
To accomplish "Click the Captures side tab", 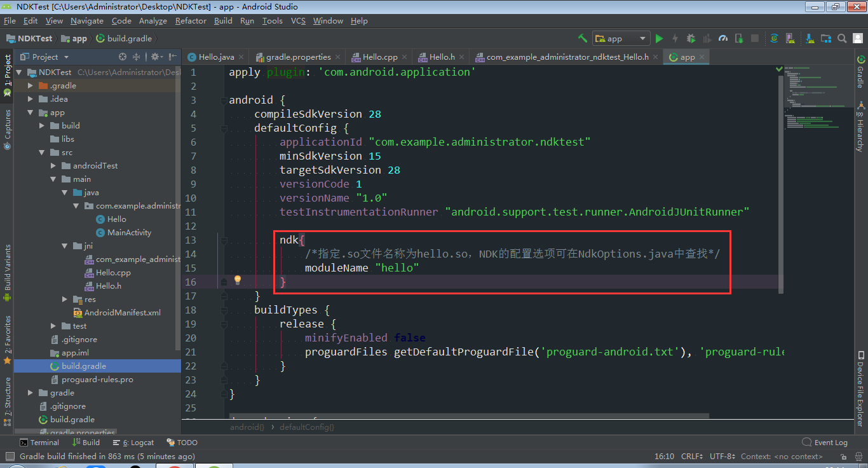I will [x=8, y=130].
